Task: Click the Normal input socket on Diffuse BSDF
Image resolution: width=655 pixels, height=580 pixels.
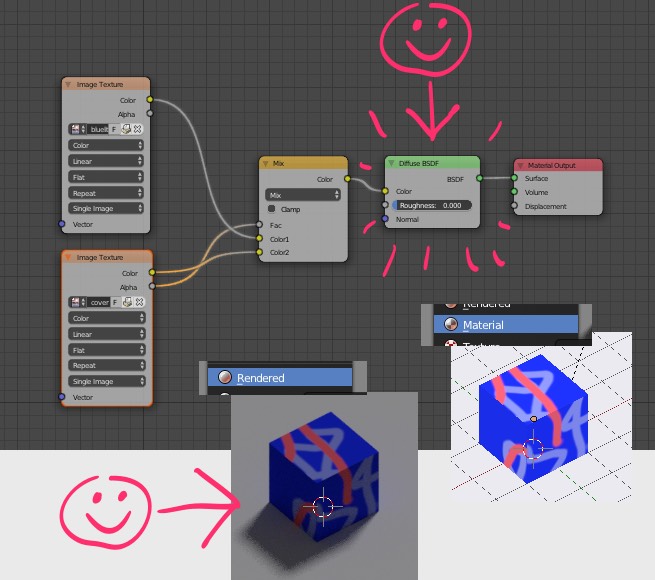Action: tap(385, 219)
